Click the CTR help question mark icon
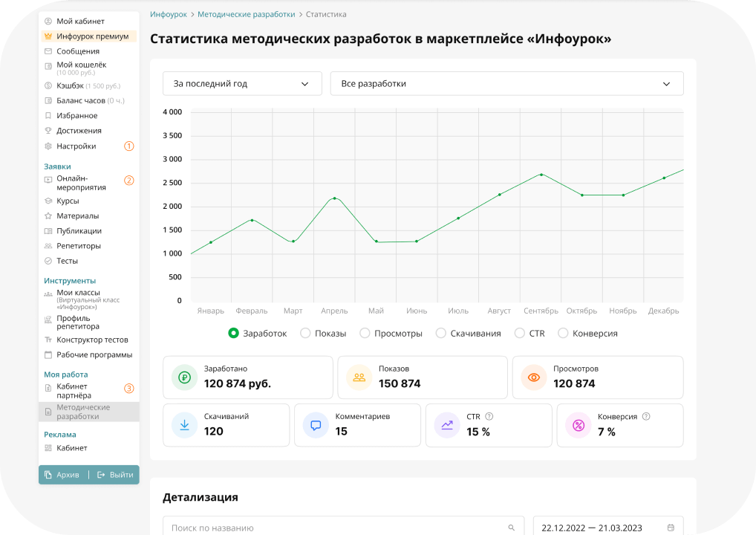The width and height of the screenshot is (756, 535). click(x=489, y=417)
